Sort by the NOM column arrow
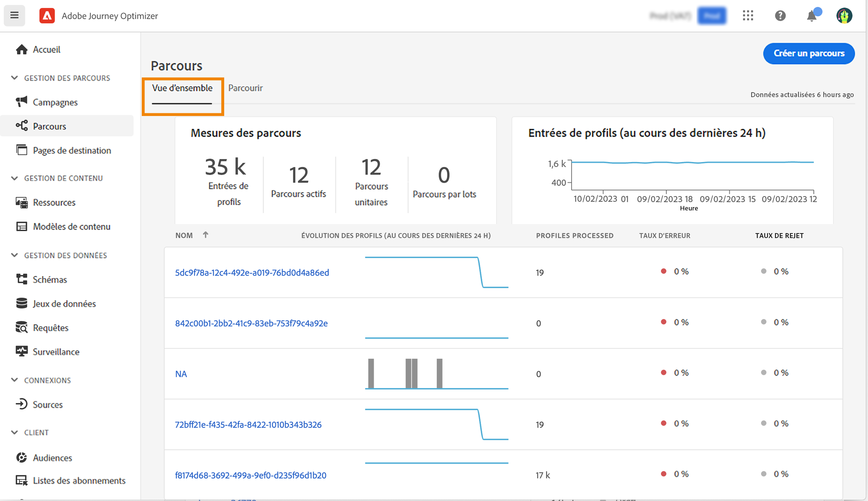The width and height of the screenshot is (868, 501). click(x=205, y=235)
